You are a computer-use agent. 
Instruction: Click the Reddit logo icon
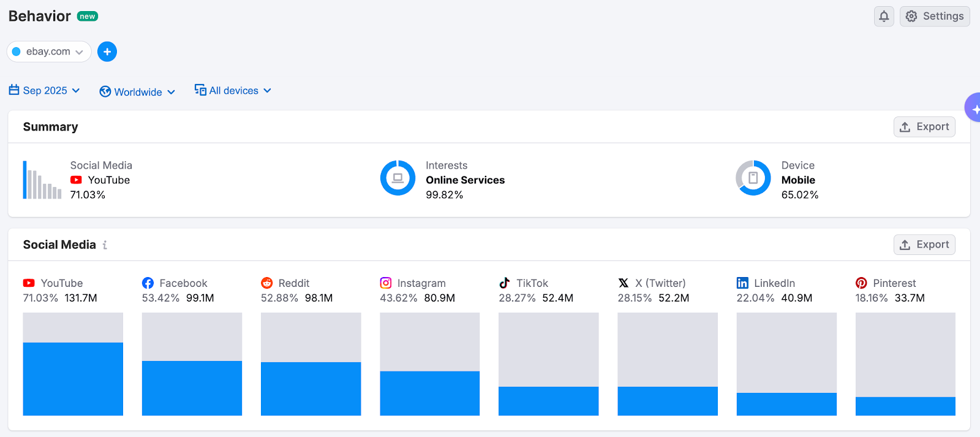[266, 283]
